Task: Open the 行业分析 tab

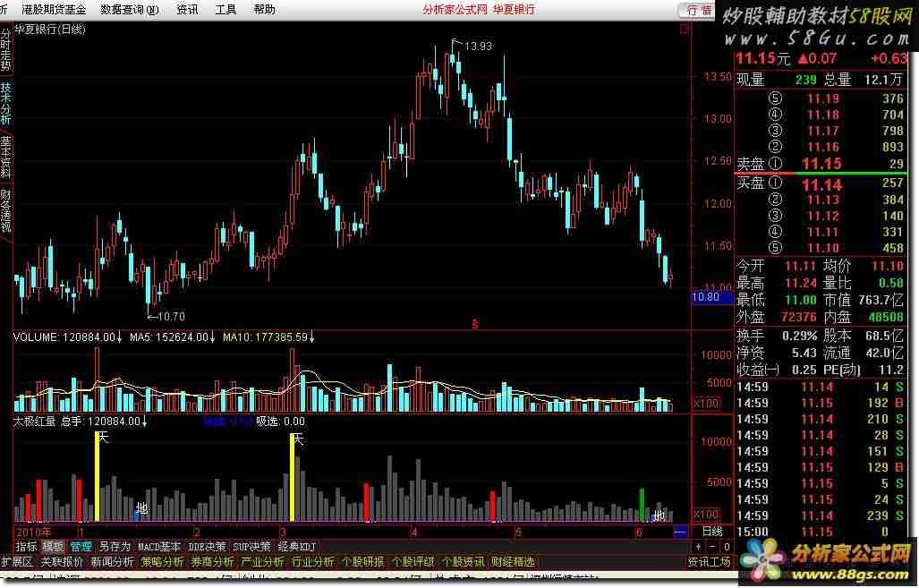Action: (313, 562)
